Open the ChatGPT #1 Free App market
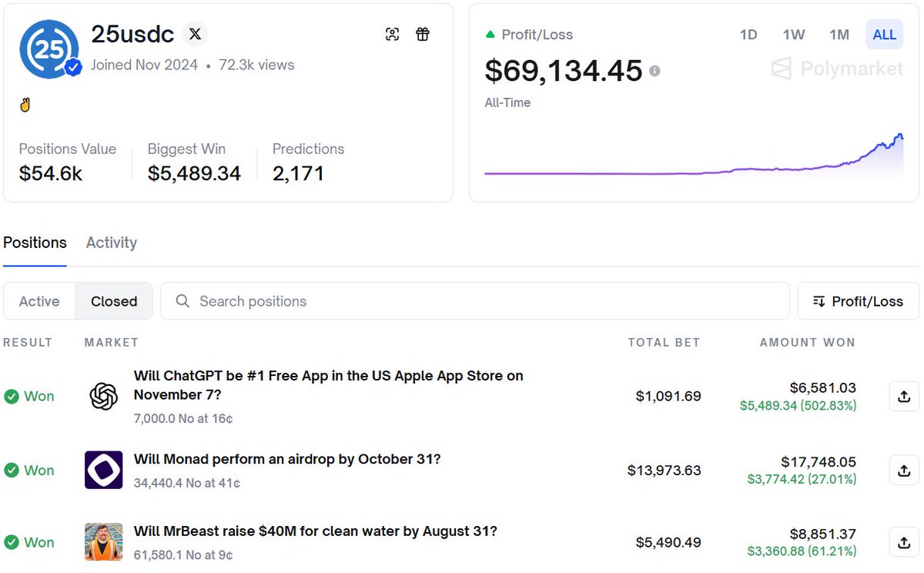 329,385
